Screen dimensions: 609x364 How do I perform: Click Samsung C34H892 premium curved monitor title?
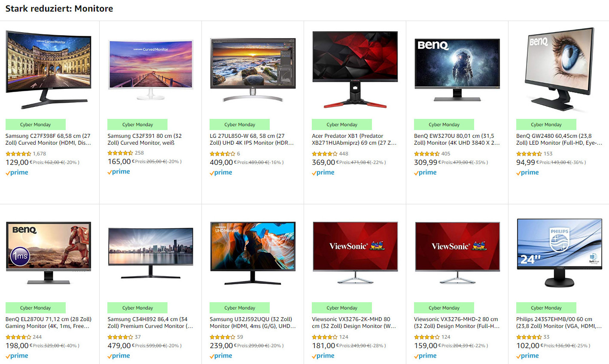tap(150, 322)
